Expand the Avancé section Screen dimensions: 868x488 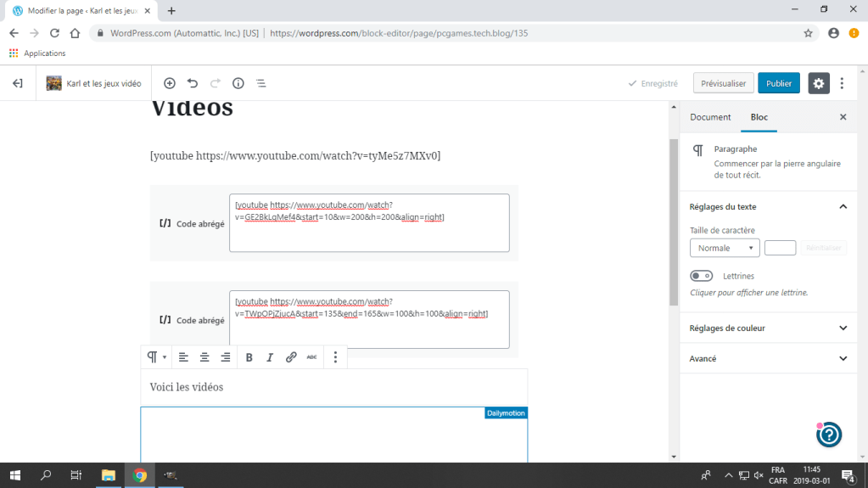[843, 359]
